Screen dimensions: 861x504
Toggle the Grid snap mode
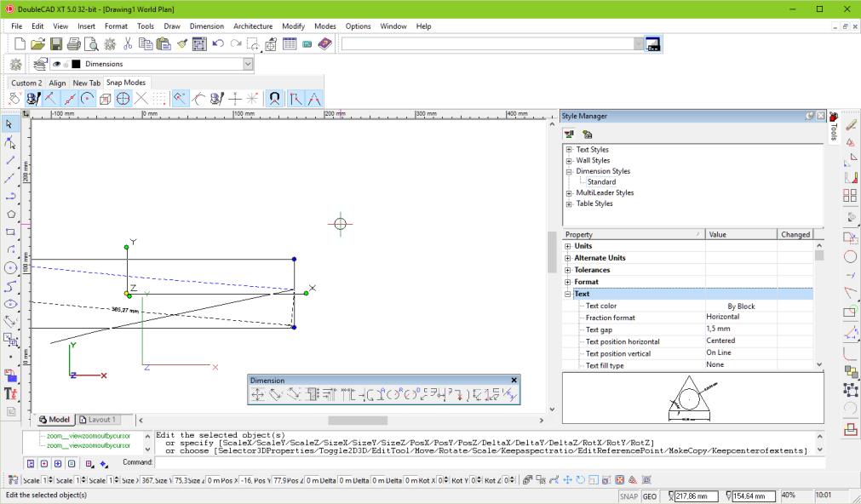tap(159, 99)
